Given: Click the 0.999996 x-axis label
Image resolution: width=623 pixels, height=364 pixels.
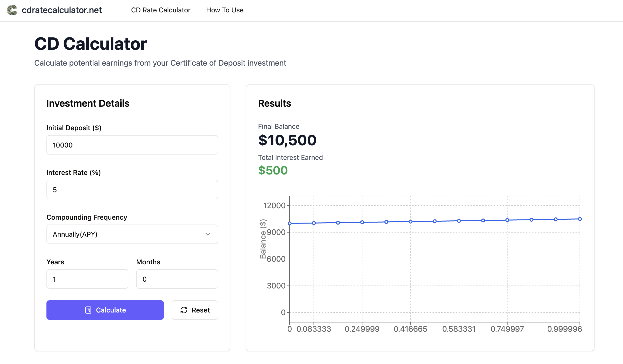Looking at the screenshot, I should (x=565, y=329).
